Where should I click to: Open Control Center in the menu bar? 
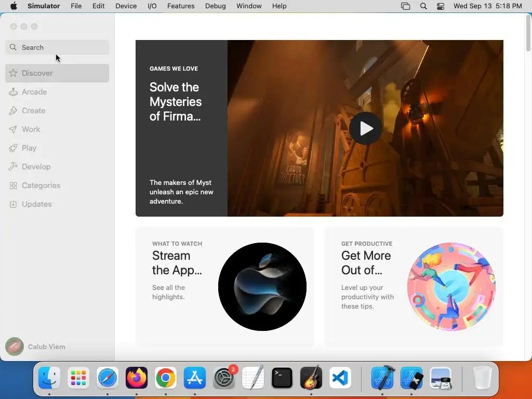coord(441,6)
